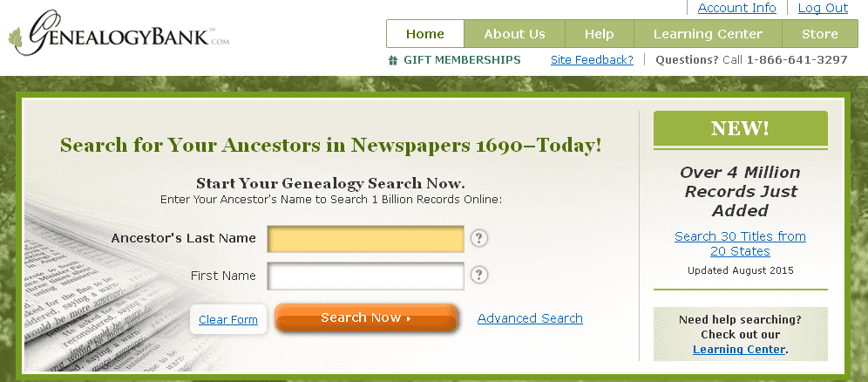
Task: Open the help icon for Ancestor's Last Name
Action: pos(478,239)
